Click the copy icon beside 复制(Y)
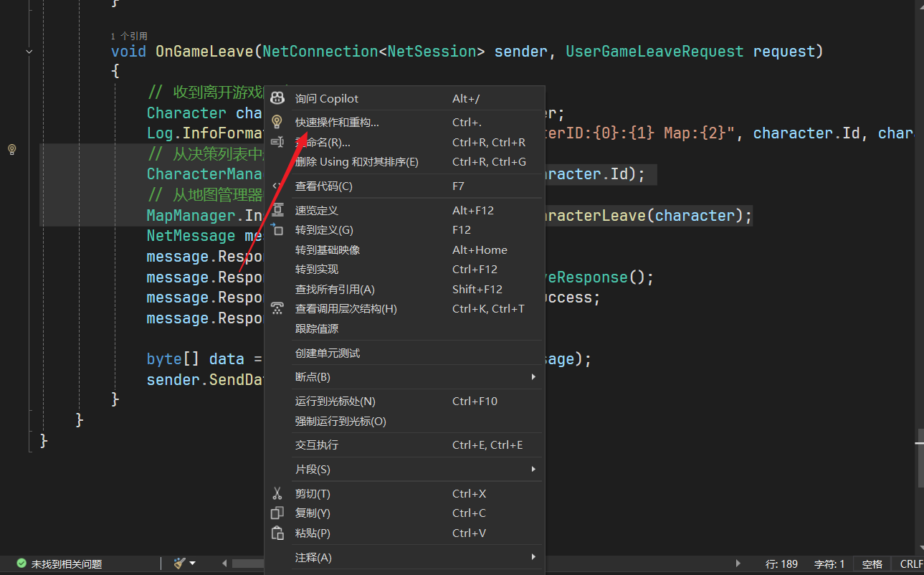This screenshot has height=575, width=924. click(x=277, y=513)
